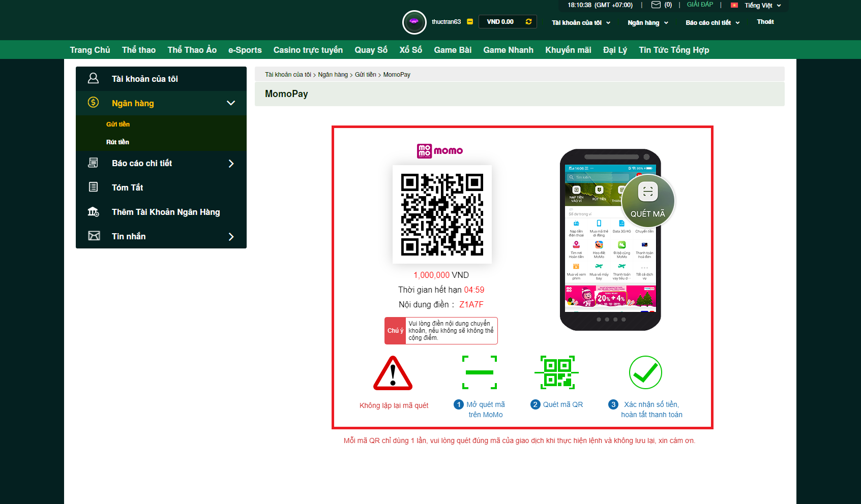Click the Vietnam flag icon
Viewport: 861px width, 504px height.
(x=734, y=5)
